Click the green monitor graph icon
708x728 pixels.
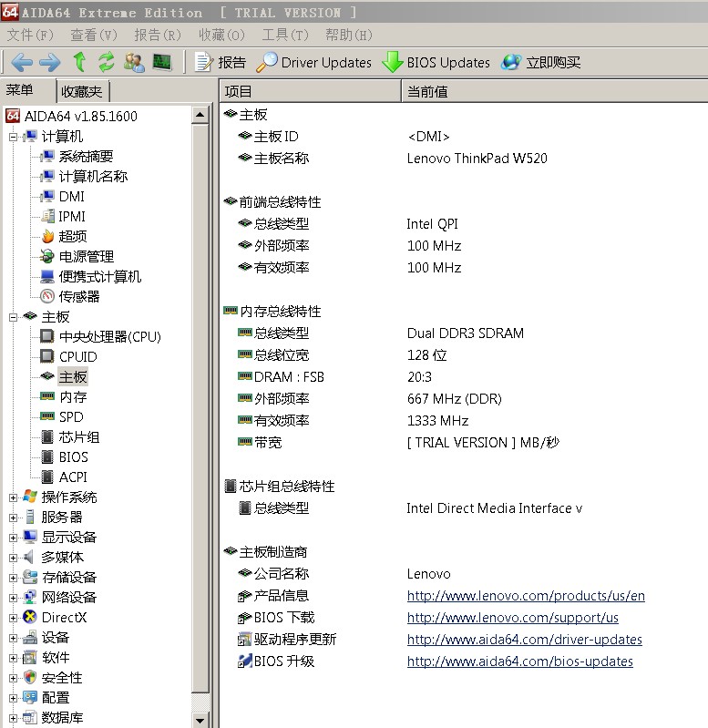[162, 62]
